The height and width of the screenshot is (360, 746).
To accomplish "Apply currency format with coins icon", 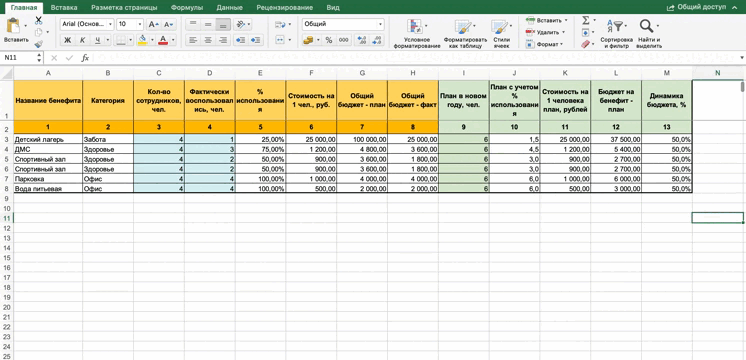I will pos(308,39).
